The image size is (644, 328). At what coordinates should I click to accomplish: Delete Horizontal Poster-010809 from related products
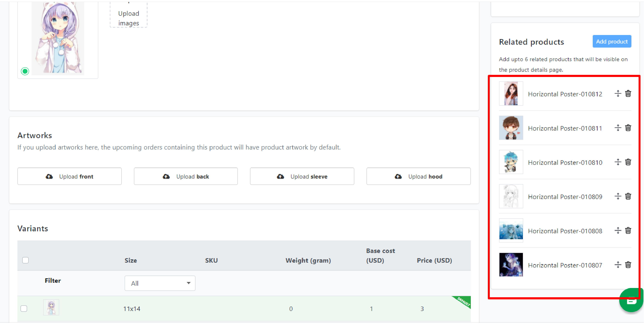tap(628, 196)
